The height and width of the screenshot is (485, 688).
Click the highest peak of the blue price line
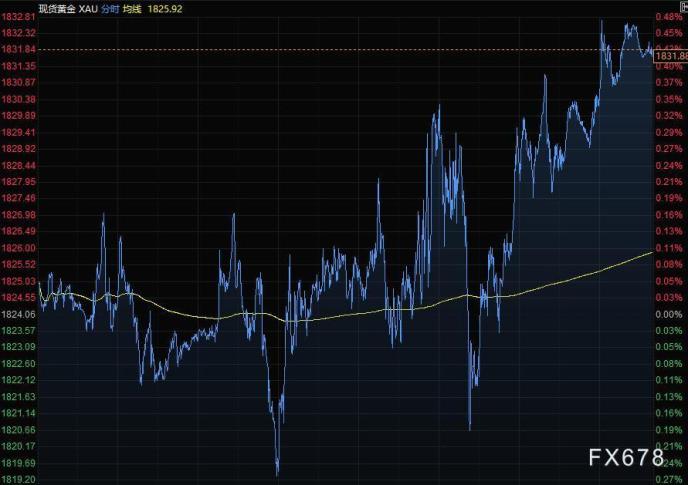[x=602, y=21]
